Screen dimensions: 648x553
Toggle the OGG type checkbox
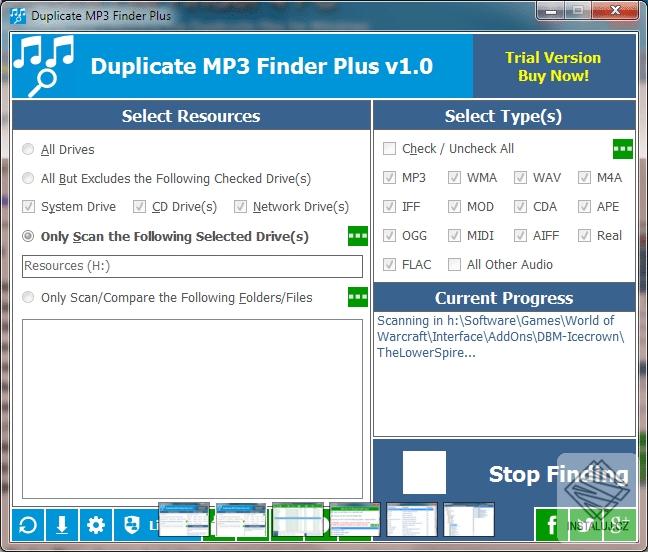coord(389,236)
